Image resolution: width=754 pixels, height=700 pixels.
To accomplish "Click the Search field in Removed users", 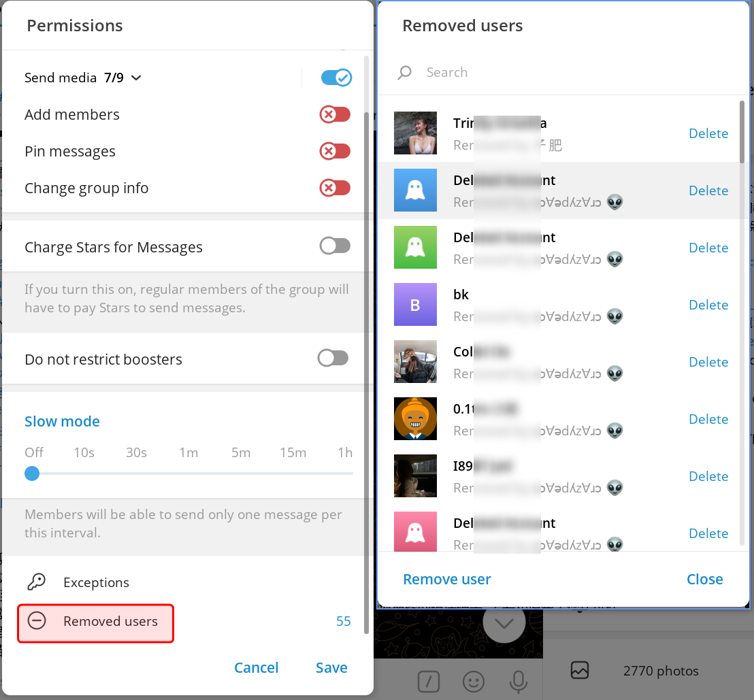I will (572, 73).
